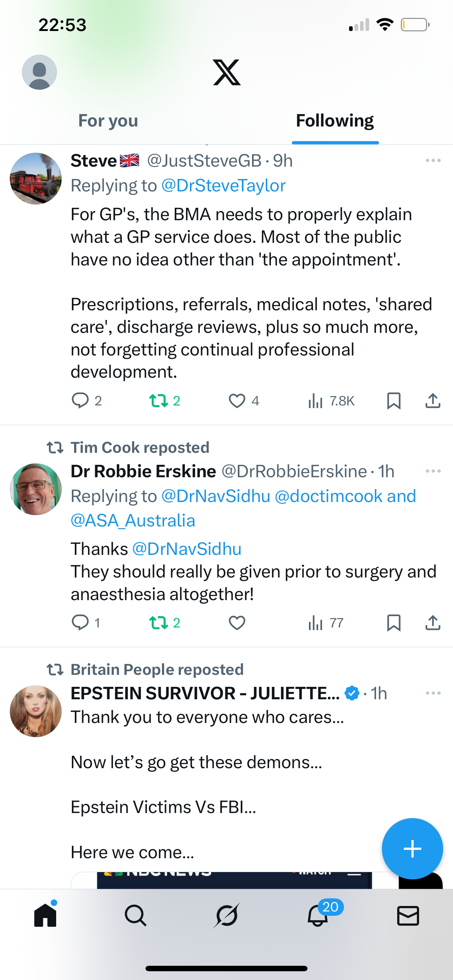This screenshot has height=980, width=453.
Task: Reply to Dr Robbie Erskine's post
Action: [80, 623]
